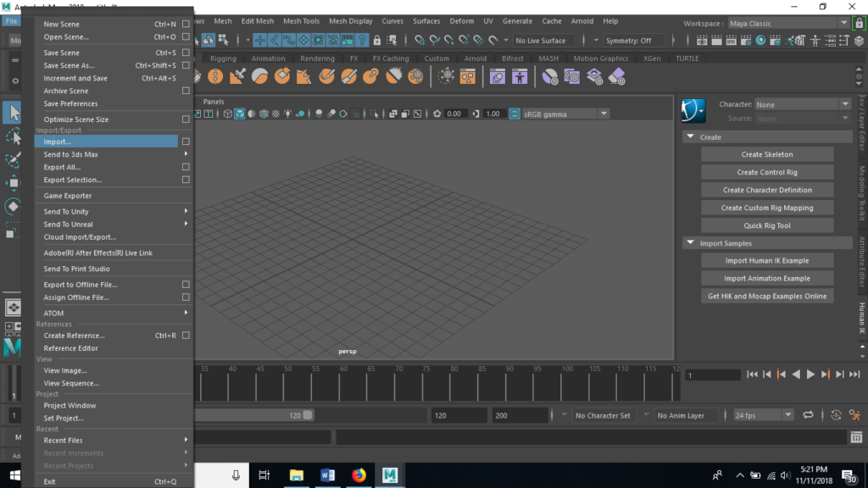Open the Save Scene options box
868x488 pixels.
click(x=186, y=53)
